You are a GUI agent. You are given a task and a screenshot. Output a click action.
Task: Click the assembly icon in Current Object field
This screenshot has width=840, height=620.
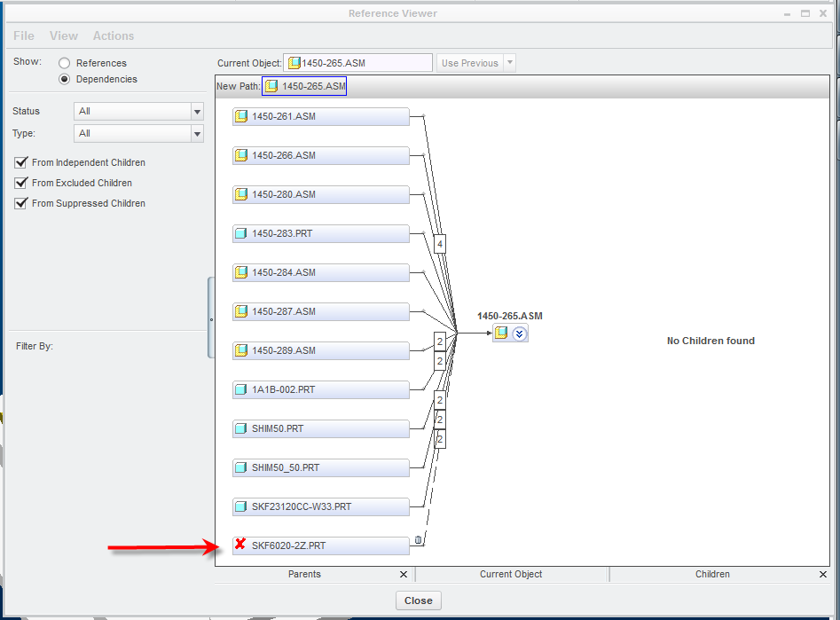[x=294, y=63]
